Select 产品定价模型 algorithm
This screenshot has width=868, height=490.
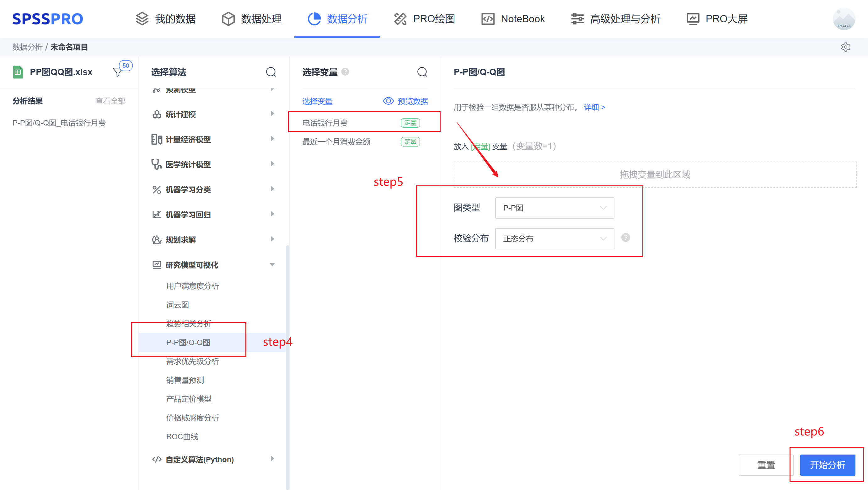(189, 399)
